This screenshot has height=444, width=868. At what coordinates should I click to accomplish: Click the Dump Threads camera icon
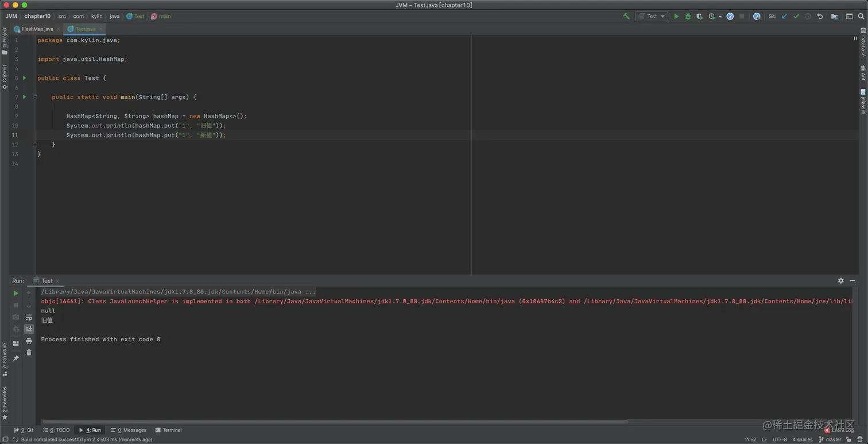(16, 317)
